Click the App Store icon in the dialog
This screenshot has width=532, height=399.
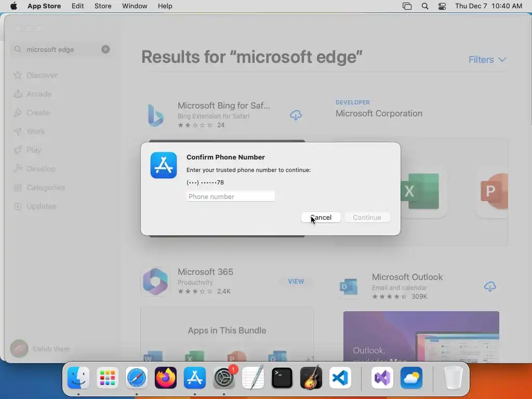(164, 165)
